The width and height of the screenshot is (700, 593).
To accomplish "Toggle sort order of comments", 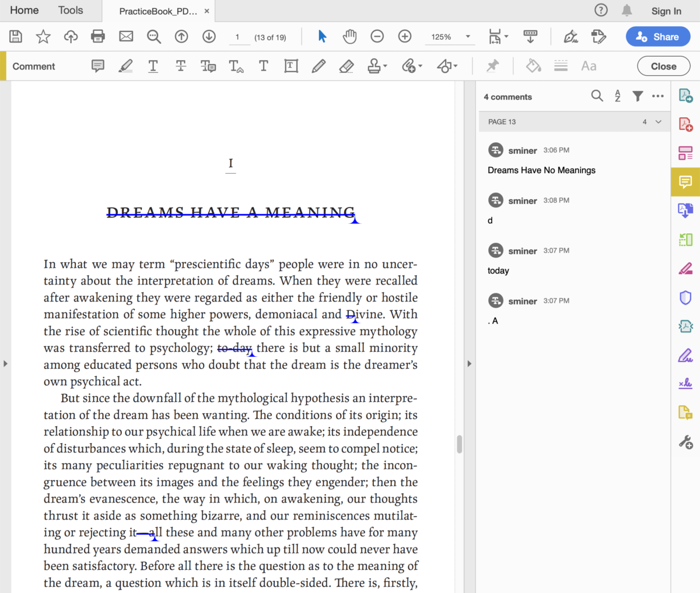I will click(x=617, y=96).
